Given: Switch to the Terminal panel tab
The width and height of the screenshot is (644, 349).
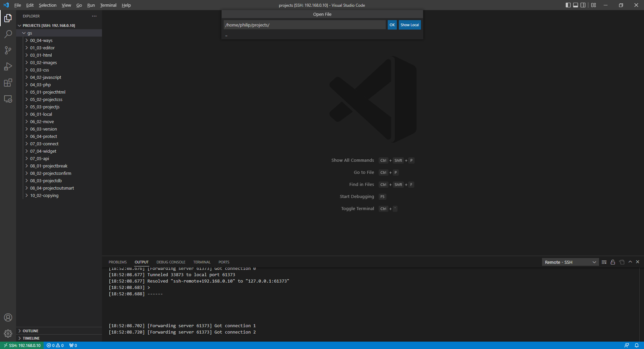Looking at the screenshot, I should point(202,262).
